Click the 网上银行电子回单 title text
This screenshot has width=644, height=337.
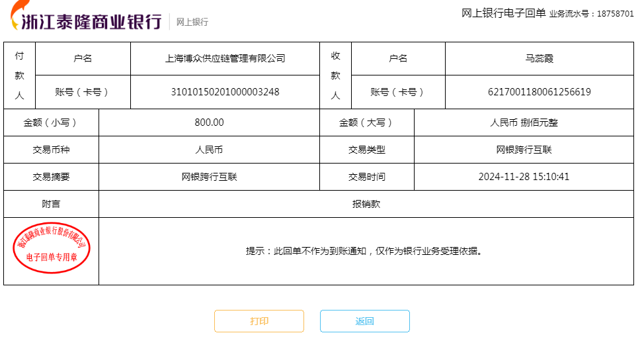[503, 13]
